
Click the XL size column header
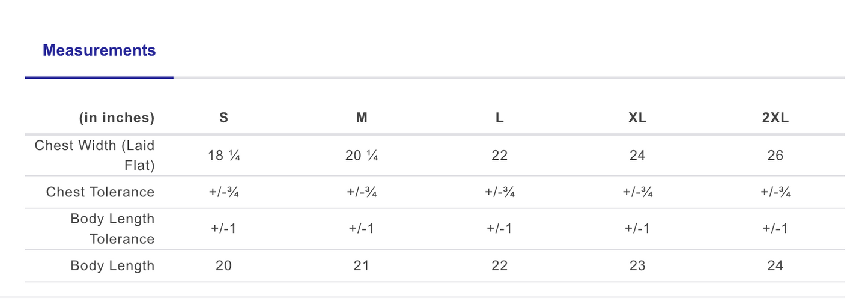pos(637,118)
